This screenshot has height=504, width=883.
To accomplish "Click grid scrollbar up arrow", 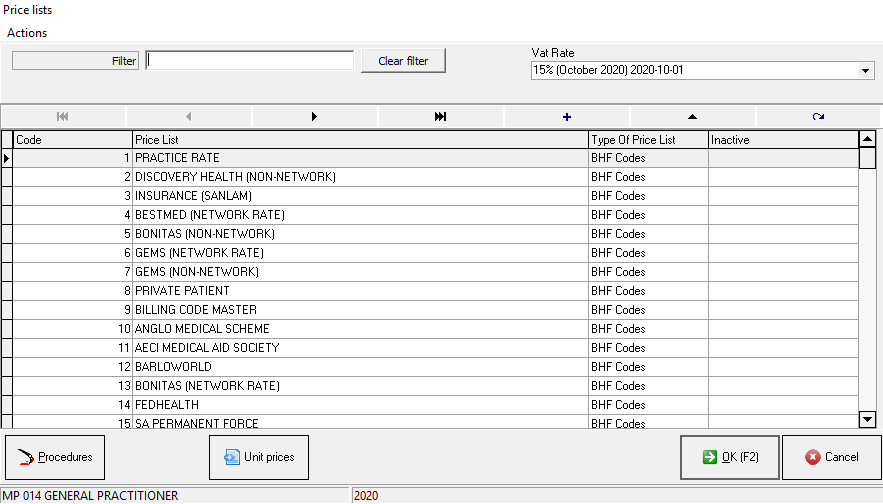I will pyautogui.click(x=867, y=139).
